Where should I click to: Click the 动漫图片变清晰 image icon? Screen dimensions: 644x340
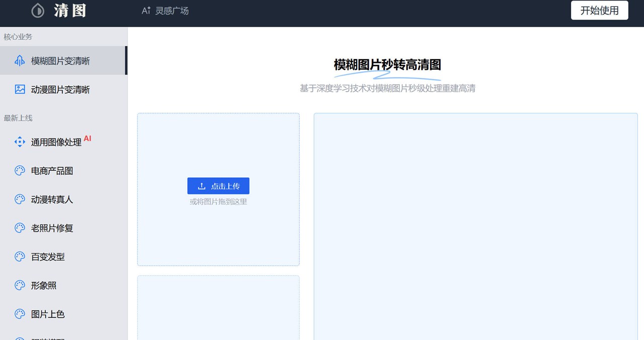click(20, 90)
